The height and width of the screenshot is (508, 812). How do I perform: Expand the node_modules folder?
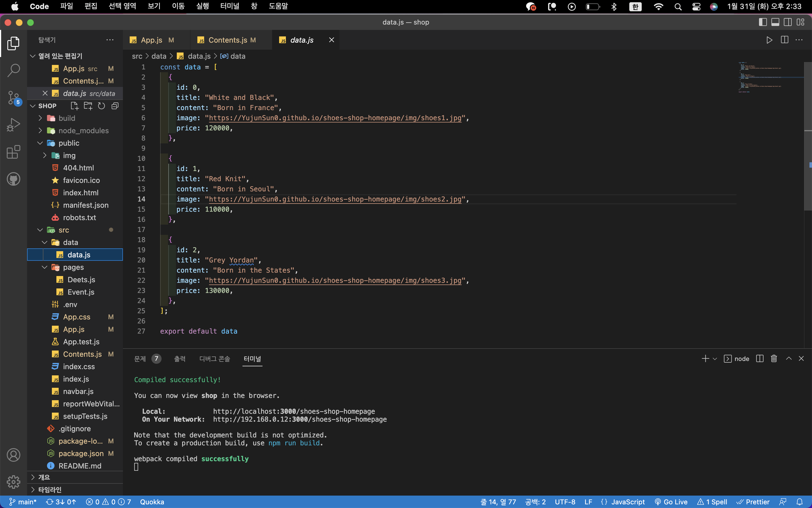pyautogui.click(x=40, y=131)
